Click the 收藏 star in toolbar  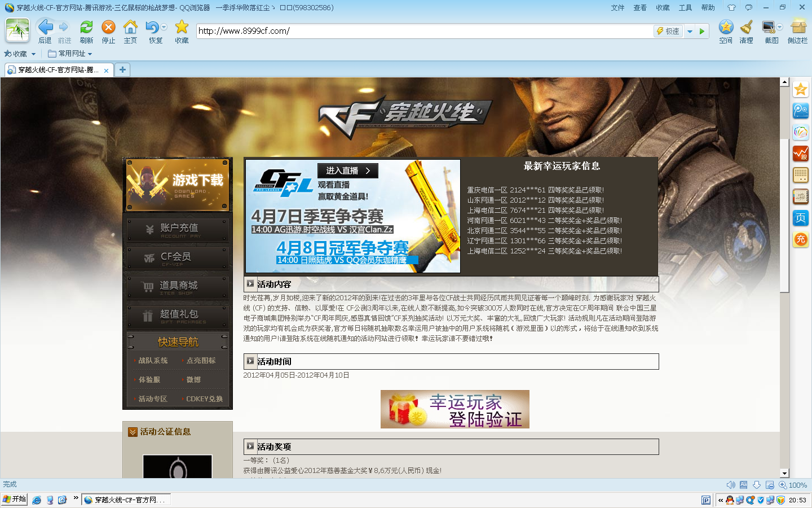point(182,30)
